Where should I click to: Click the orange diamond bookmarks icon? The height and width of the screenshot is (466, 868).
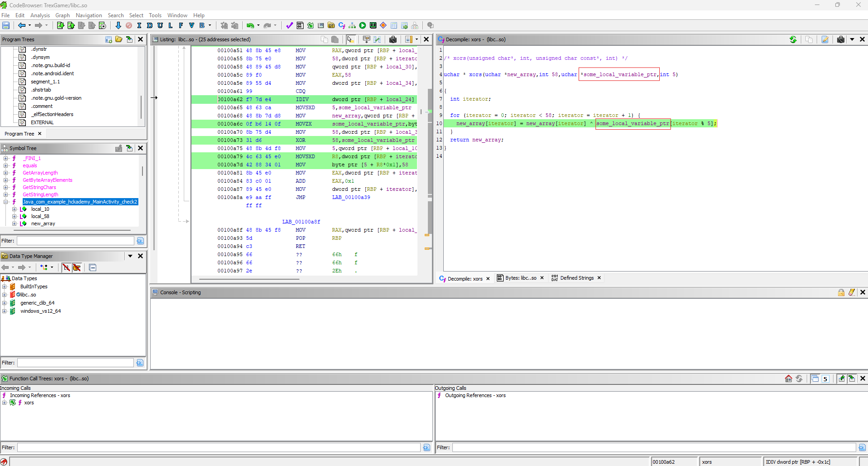383,25
